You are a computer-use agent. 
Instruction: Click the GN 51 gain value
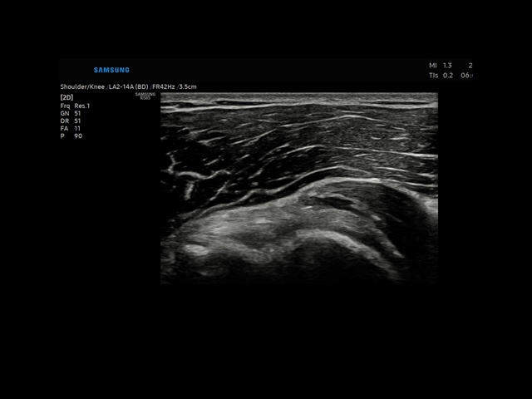71,114
